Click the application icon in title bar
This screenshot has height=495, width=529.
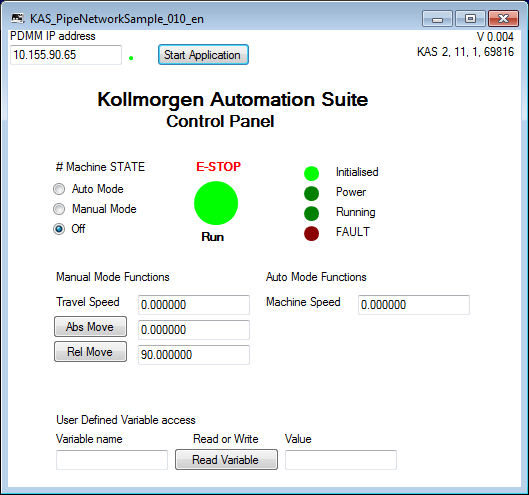18,18
